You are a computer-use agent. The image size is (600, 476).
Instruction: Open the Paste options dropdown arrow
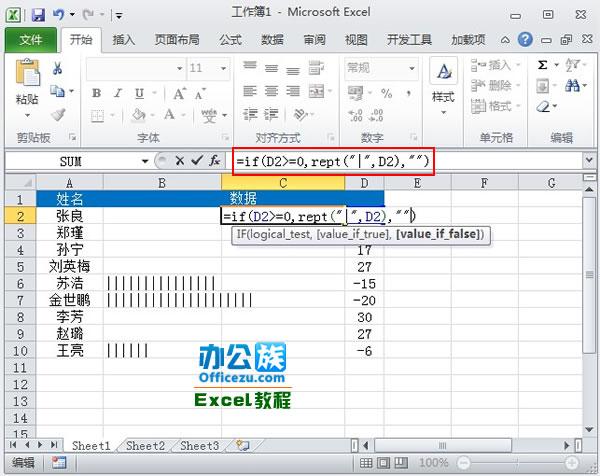tap(27, 115)
